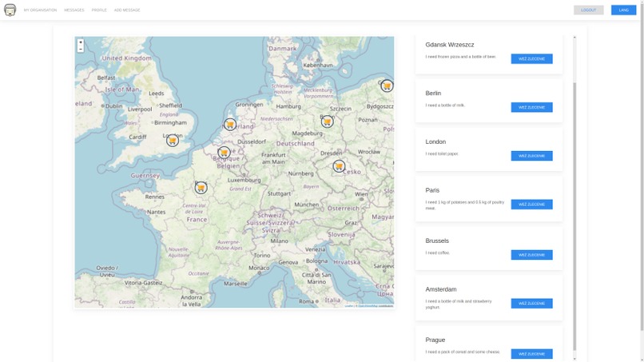Open Add Message in navigation bar
644x362 pixels.
click(x=127, y=10)
